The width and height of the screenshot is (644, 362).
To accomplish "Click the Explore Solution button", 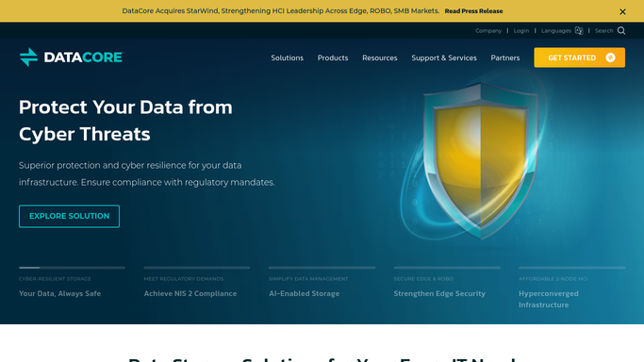I will (x=69, y=216).
